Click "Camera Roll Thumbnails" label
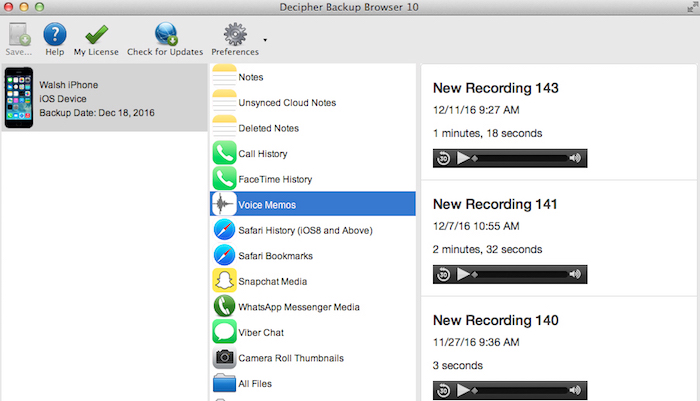This screenshot has width=700, height=401. click(291, 358)
